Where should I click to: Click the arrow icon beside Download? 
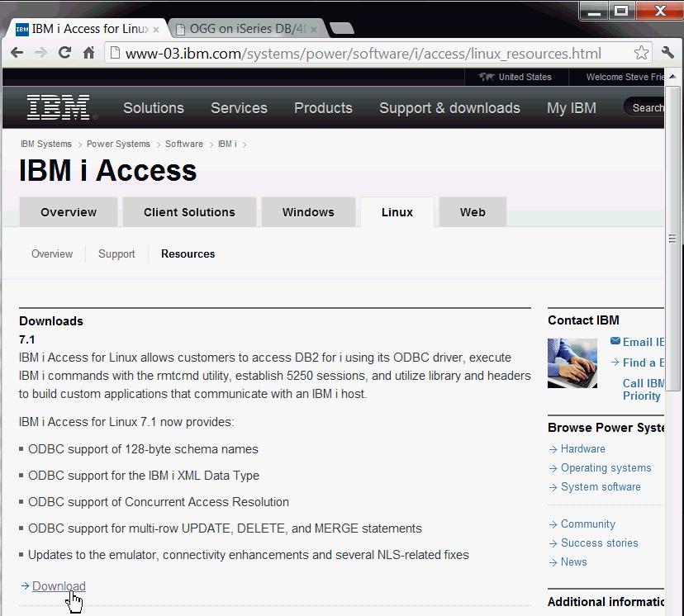coord(25,586)
